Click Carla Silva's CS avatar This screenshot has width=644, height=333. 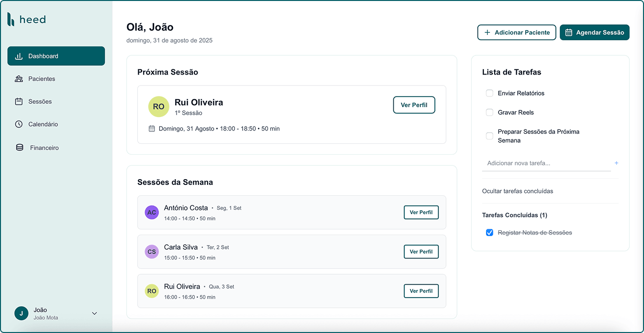click(152, 252)
